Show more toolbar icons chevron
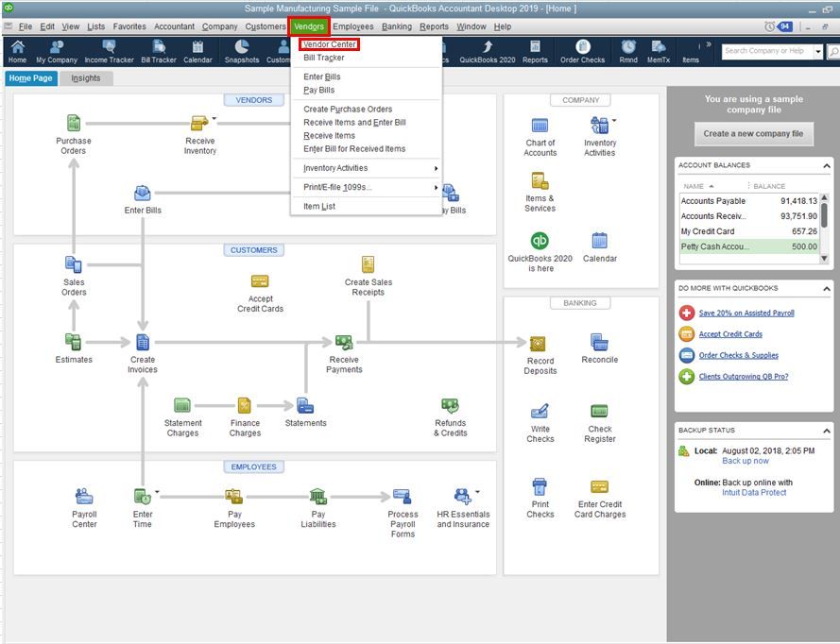This screenshot has width=840, height=644. 709,44
